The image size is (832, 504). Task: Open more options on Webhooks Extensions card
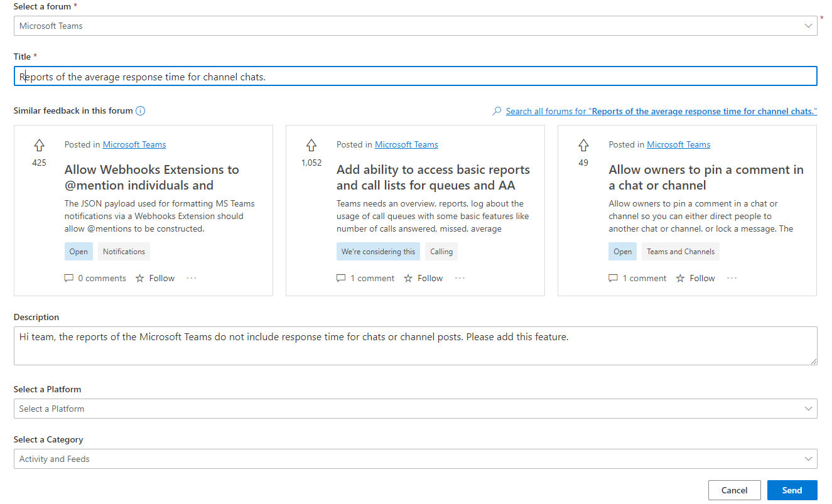[192, 278]
